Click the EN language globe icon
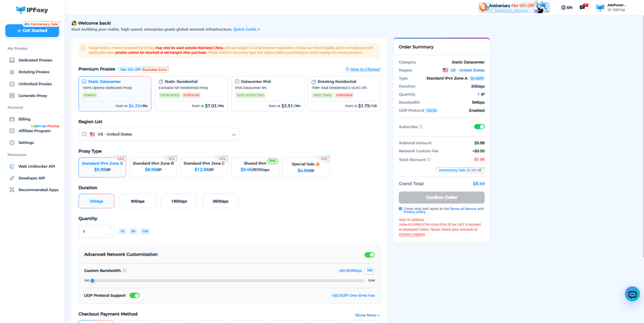This screenshot has height=323, width=644. 563,8
